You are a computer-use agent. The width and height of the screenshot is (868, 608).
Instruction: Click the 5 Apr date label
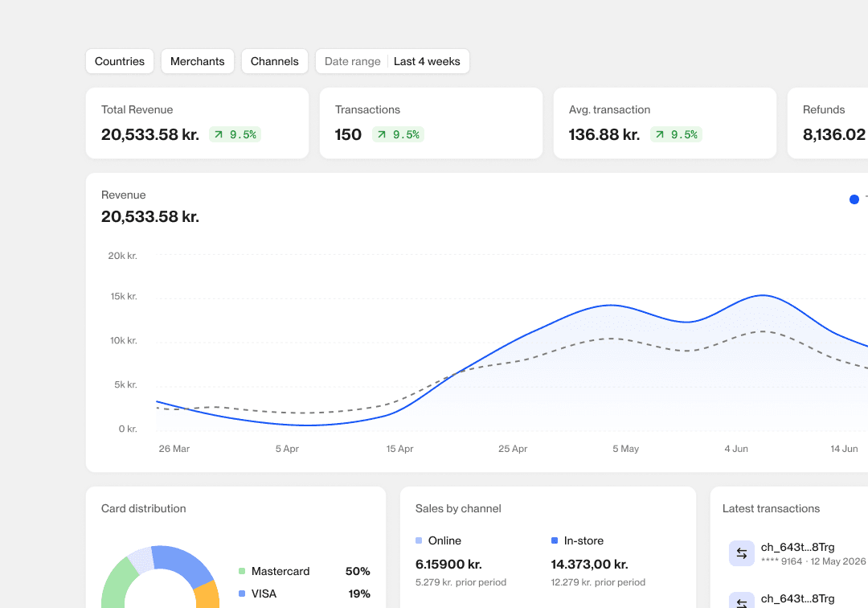click(x=287, y=449)
